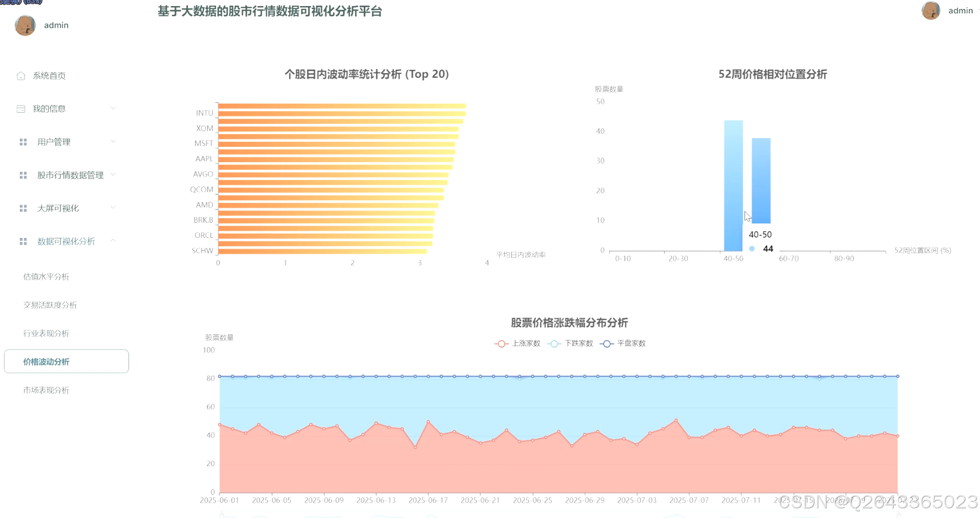This screenshot has height=518, width=980.
Task: Click the 用户管理 menu label
Action: (x=54, y=142)
